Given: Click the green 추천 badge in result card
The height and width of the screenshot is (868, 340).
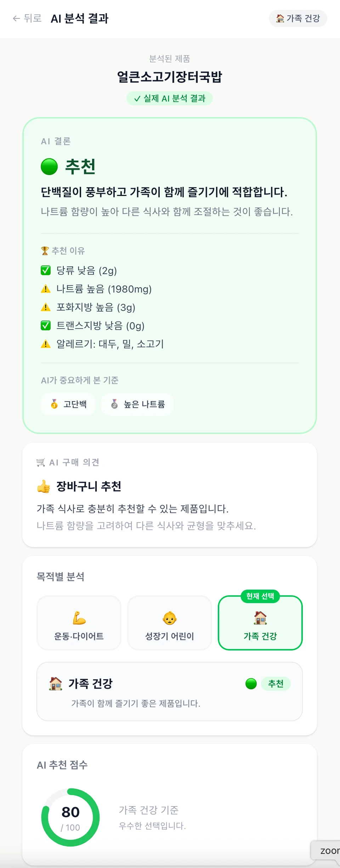Looking at the screenshot, I should pyautogui.click(x=276, y=684).
